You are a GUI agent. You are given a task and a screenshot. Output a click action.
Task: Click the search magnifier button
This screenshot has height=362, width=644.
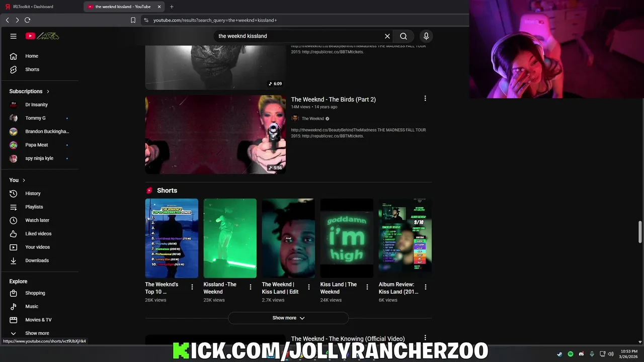pyautogui.click(x=404, y=36)
